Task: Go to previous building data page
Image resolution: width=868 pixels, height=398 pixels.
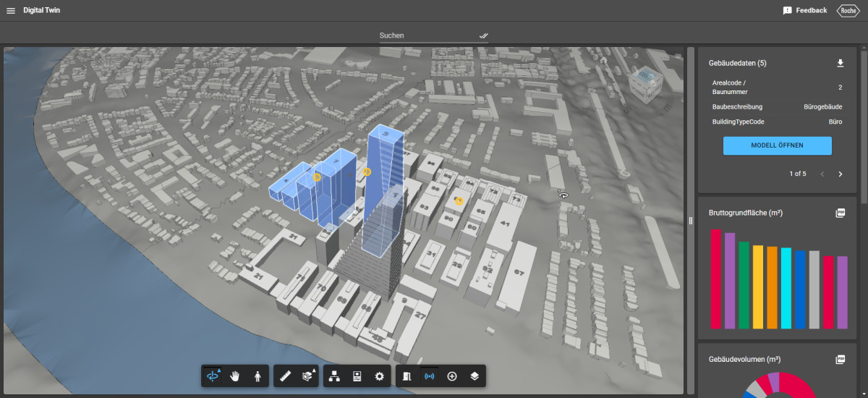Action: point(822,174)
